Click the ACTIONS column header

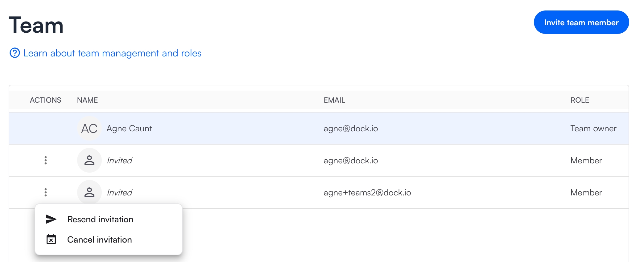click(x=45, y=100)
